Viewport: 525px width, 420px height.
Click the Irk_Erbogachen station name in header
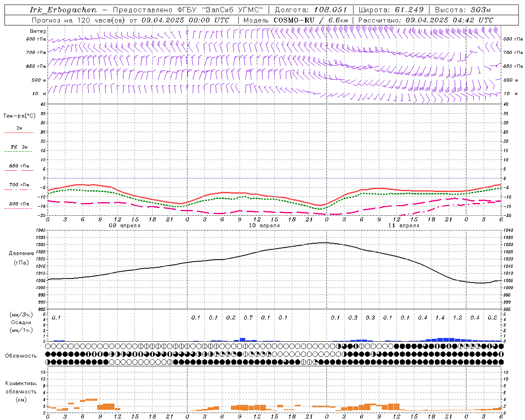(x=63, y=10)
